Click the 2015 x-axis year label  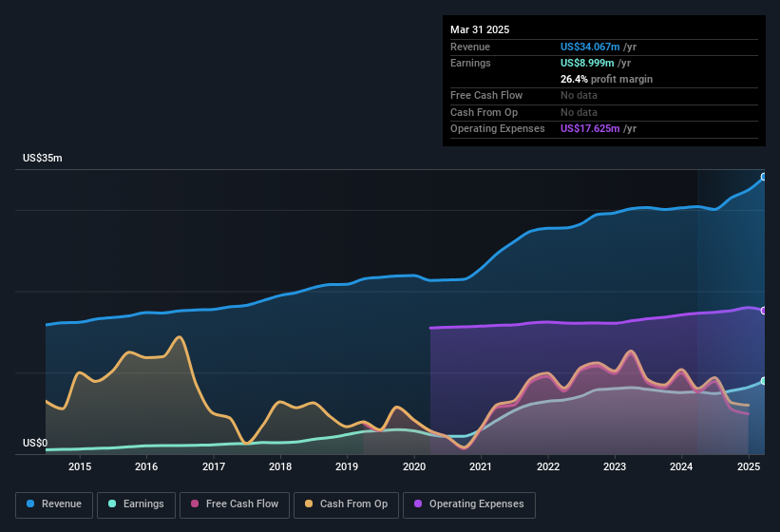click(x=80, y=466)
